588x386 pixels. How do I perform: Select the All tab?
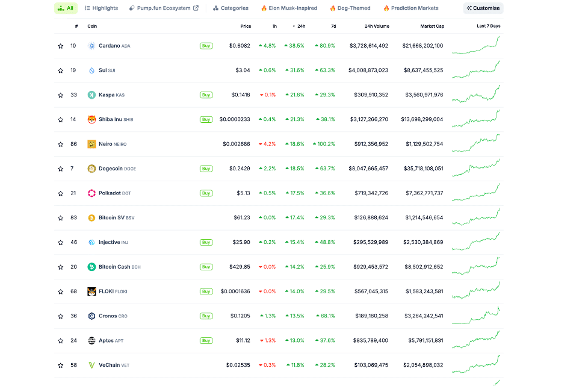[x=66, y=8]
